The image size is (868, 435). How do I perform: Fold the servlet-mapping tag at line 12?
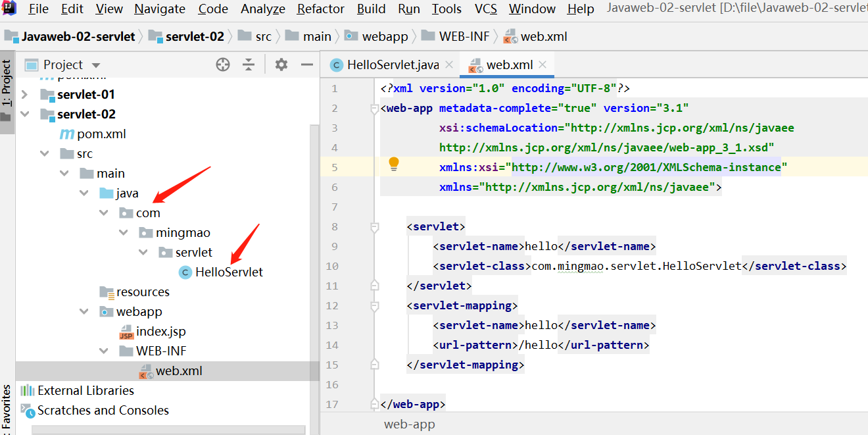(374, 306)
